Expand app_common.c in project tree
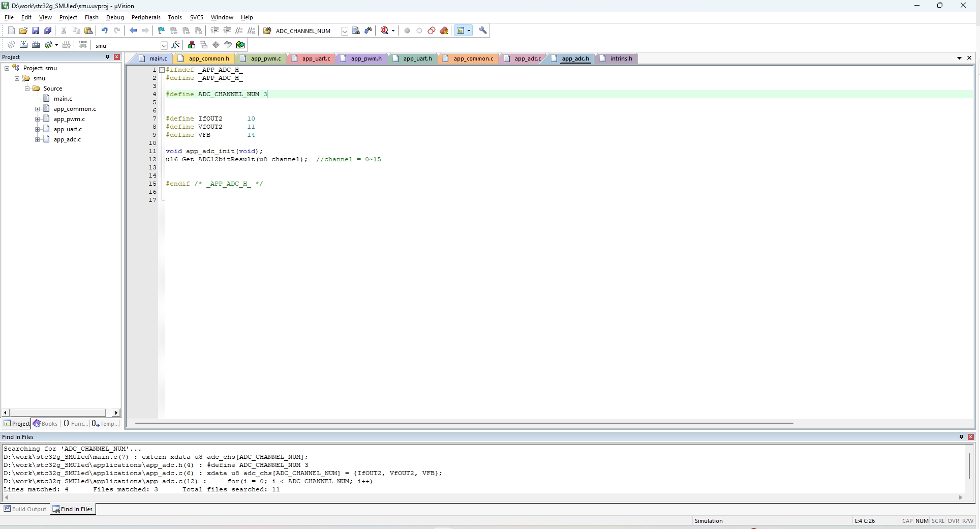 [38, 109]
